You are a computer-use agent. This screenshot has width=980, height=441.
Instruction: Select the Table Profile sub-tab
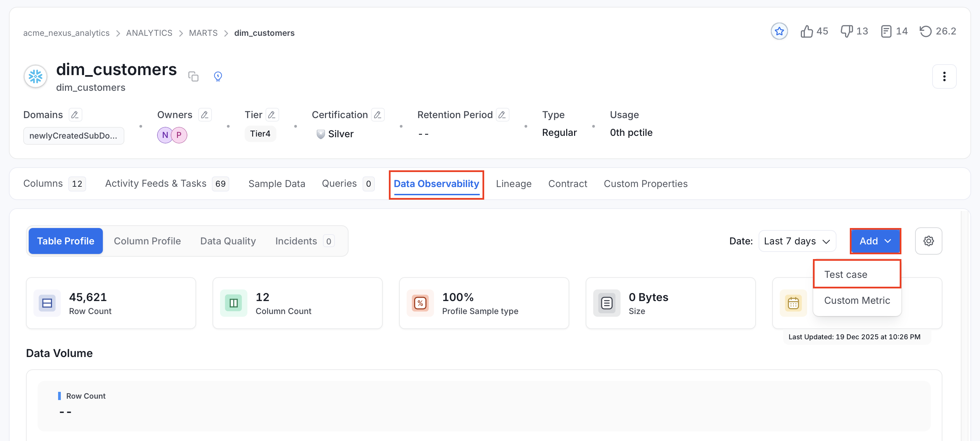[65, 241]
